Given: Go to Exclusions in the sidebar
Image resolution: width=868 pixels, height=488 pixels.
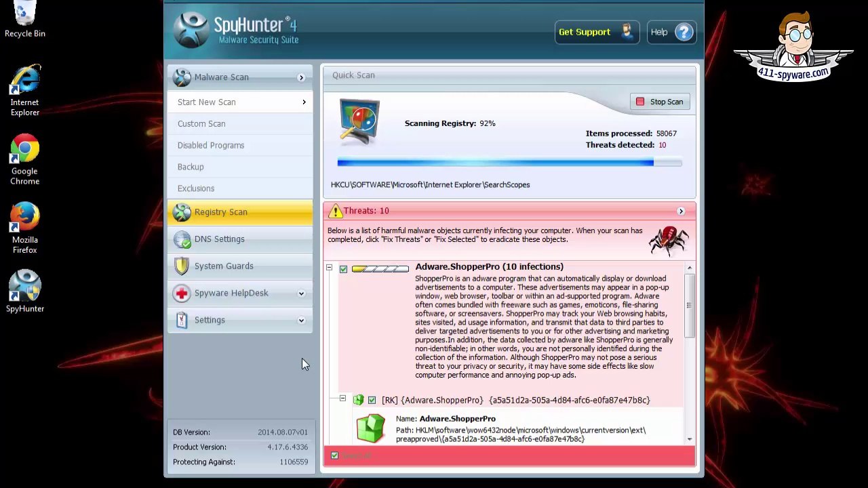Looking at the screenshot, I should coord(240,189).
